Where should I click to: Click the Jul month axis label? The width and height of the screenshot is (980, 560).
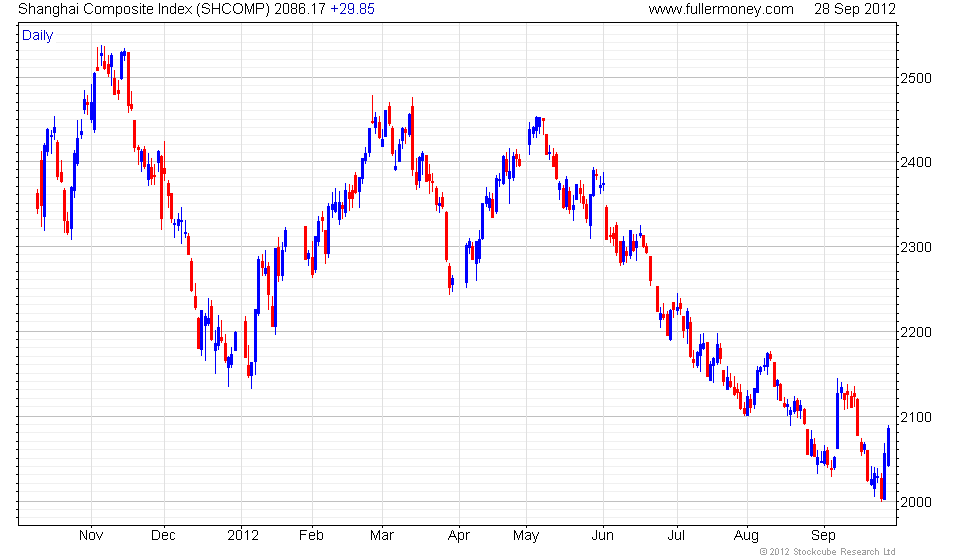click(676, 536)
